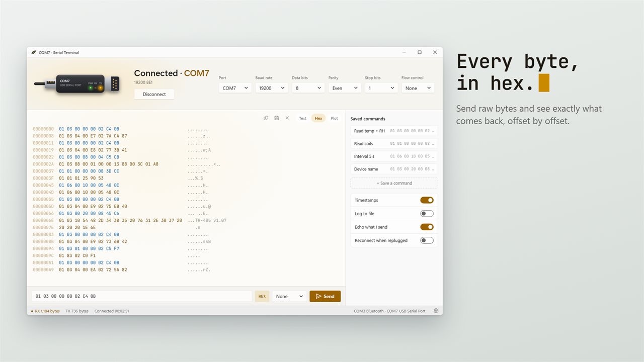Open the Baud rate dropdown
644x362 pixels.
pos(272,88)
